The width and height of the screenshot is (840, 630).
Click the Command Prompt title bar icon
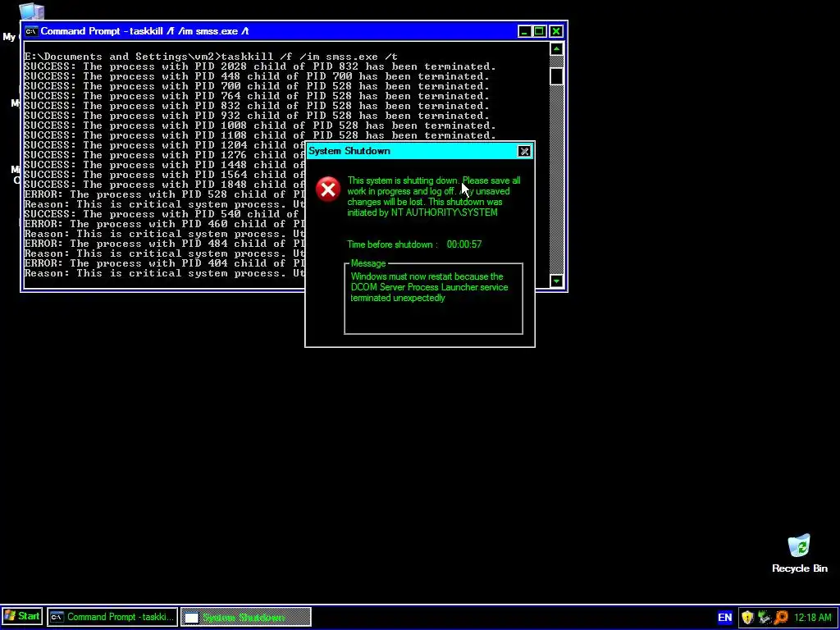click(x=31, y=31)
